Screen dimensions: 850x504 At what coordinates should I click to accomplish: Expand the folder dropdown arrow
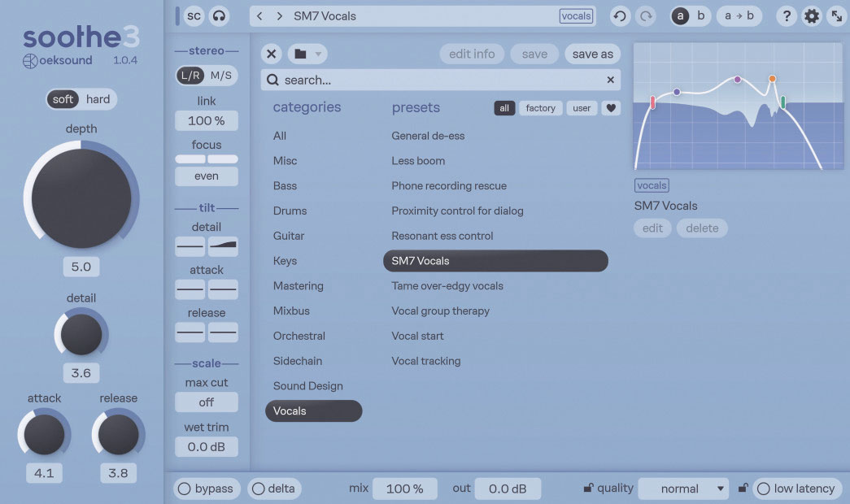(318, 54)
